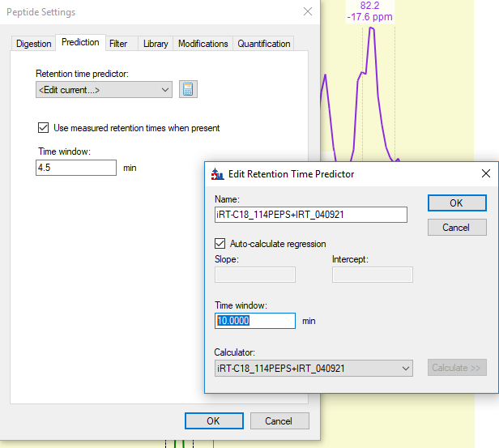This screenshot has height=448, width=499.
Task: Switch to the Digestion tab
Action: tap(34, 44)
